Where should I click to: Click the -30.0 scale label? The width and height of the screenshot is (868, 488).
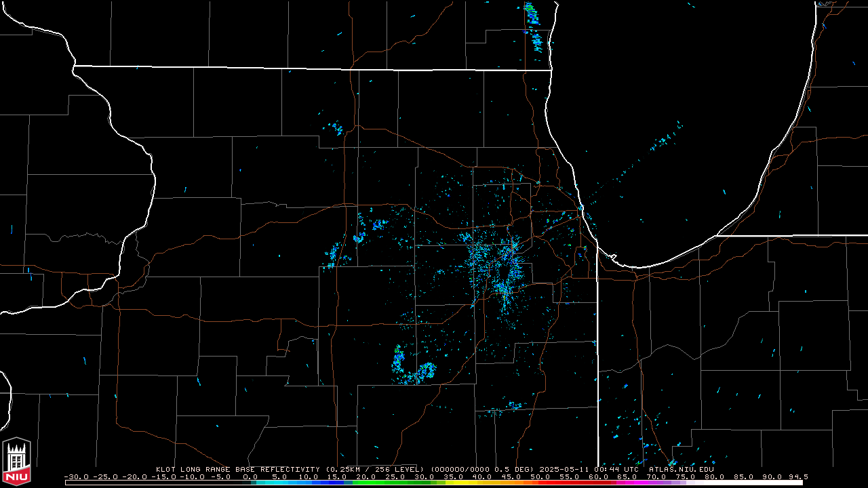pos(76,476)
